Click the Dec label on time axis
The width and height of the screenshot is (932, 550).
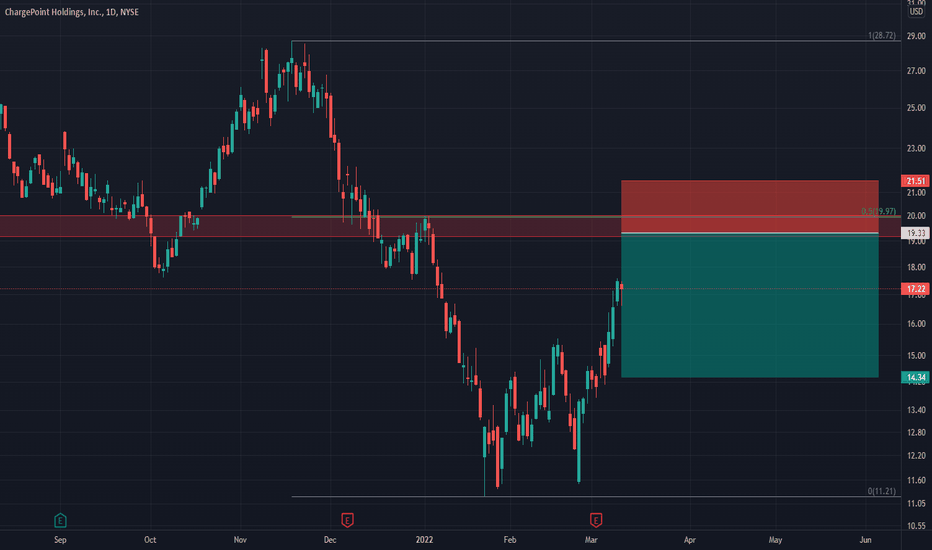(330, 540)
